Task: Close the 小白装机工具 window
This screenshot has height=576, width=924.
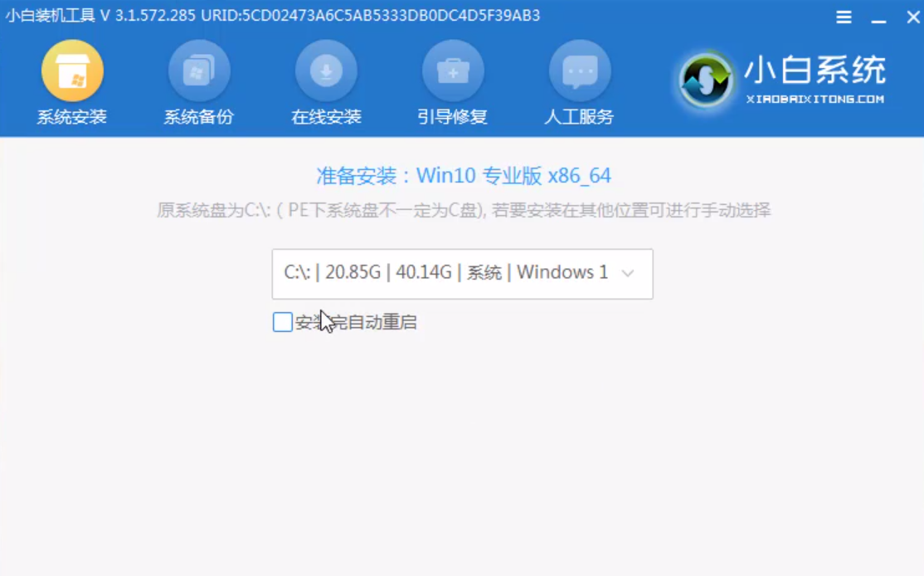Action: click(x=913, y=17)
